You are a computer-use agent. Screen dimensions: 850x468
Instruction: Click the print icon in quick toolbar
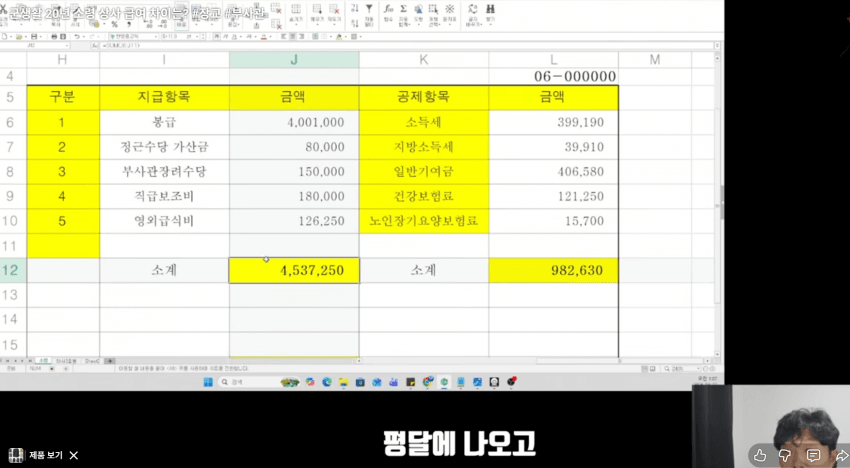[54, 36]
